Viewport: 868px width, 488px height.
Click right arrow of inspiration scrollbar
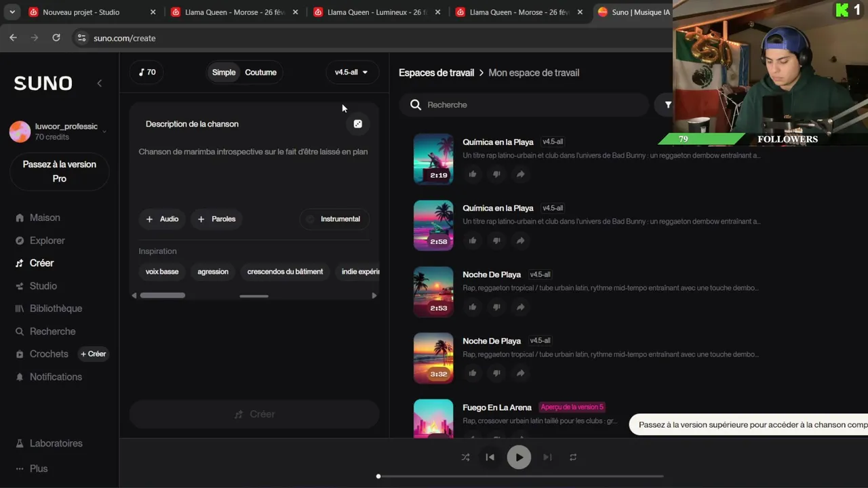(x=374, y=296)
